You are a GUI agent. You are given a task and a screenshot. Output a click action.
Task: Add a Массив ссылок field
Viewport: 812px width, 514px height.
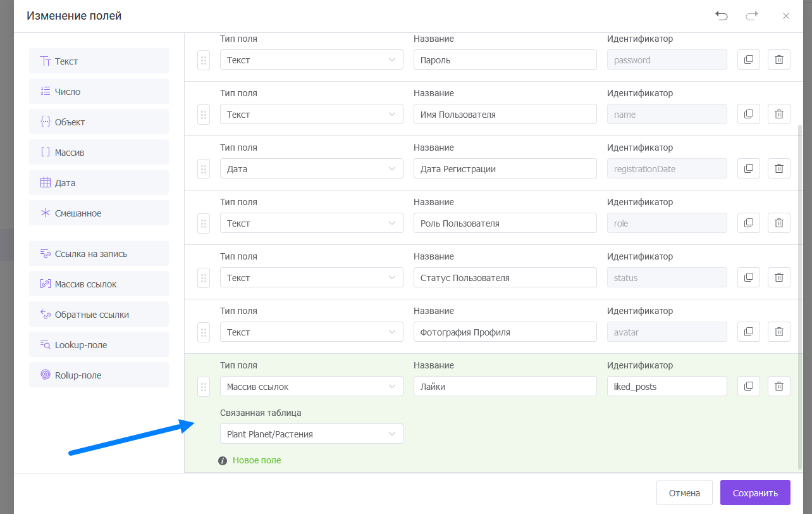99,284
